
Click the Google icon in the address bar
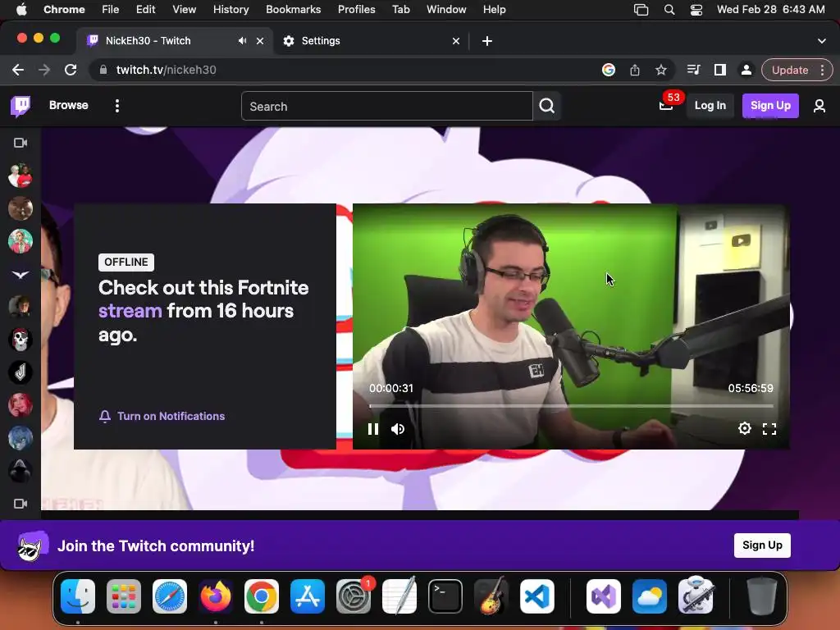point(609,71)
